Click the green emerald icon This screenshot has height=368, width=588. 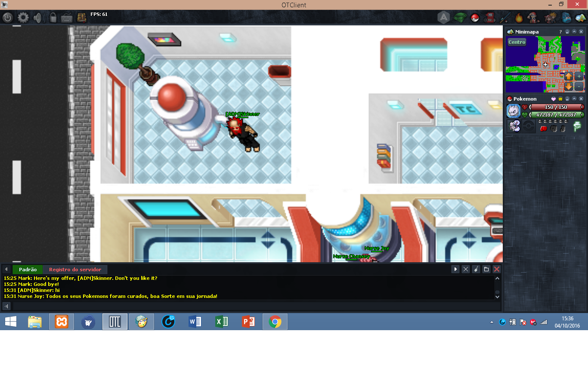[460, 18]
